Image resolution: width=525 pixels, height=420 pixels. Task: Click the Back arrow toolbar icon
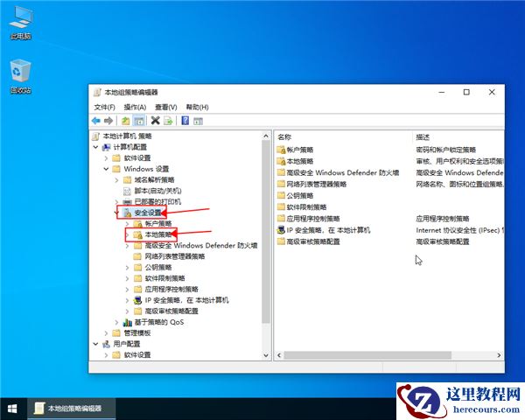pyautogui.click(x=96, y=121)
